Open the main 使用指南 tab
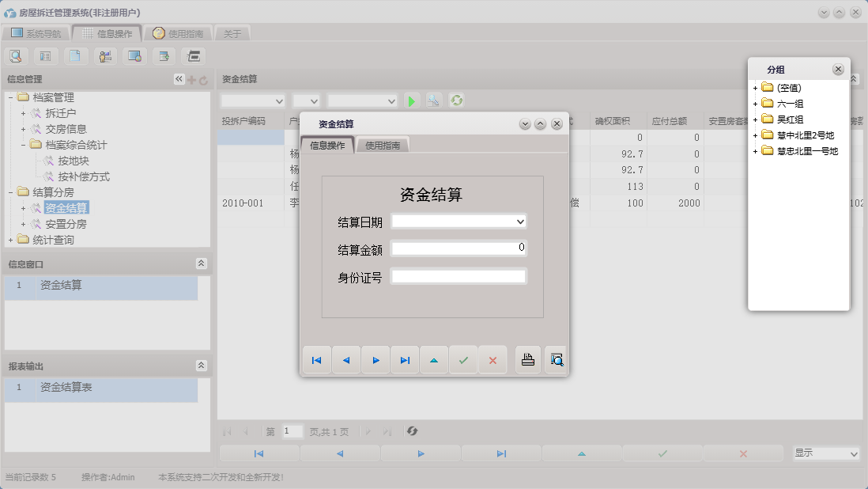868x489 pixels. point(178,34)
